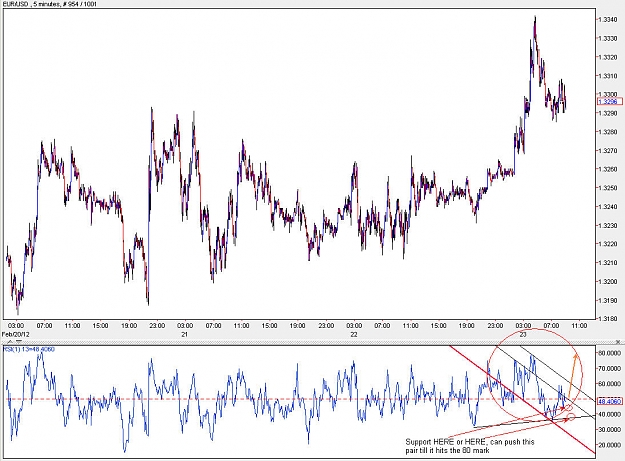Image resolution: width=625 pixels, height=461 pixels.
Task: Click the Feb/20/12 date label
Action: [16, 333]
